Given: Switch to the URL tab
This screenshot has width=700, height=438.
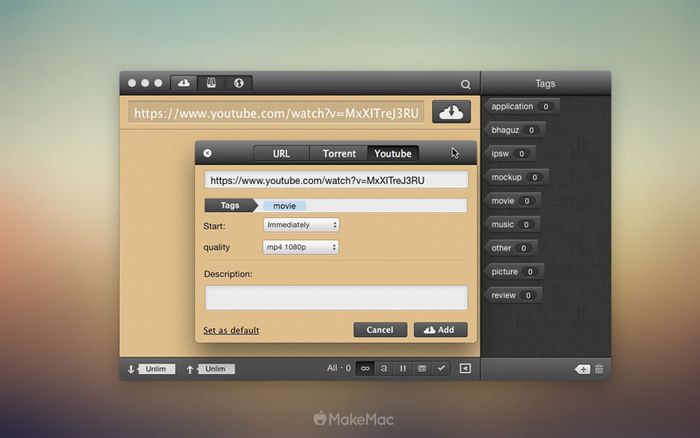Looking at the screenshot, I should (x=281, y=154).
